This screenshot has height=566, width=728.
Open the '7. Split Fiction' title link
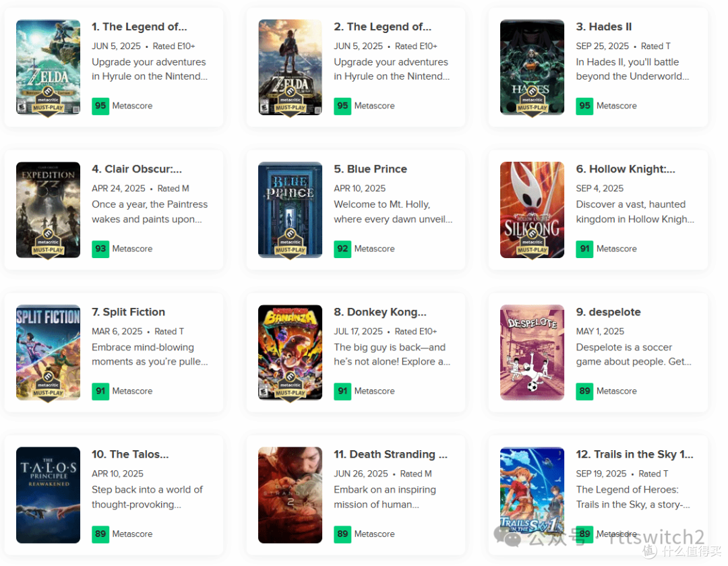129,312
